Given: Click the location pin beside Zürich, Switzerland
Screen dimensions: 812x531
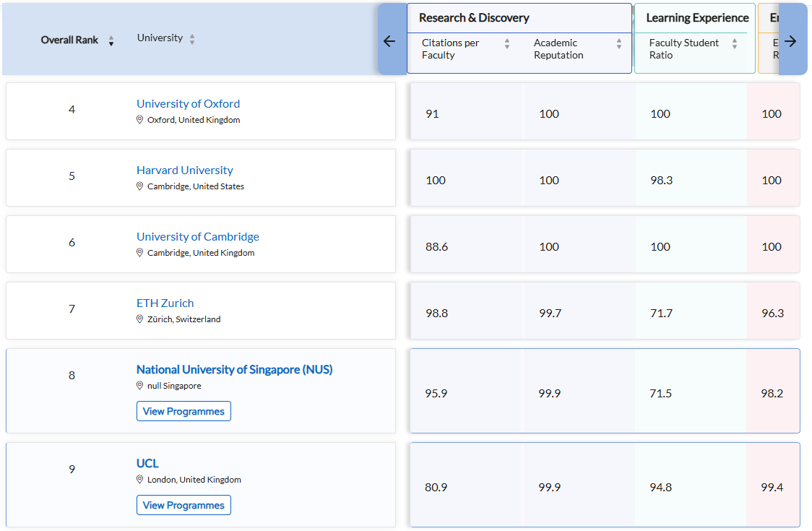Looking at the screenshot, I should pyautogui.click(x=140, y=319).
